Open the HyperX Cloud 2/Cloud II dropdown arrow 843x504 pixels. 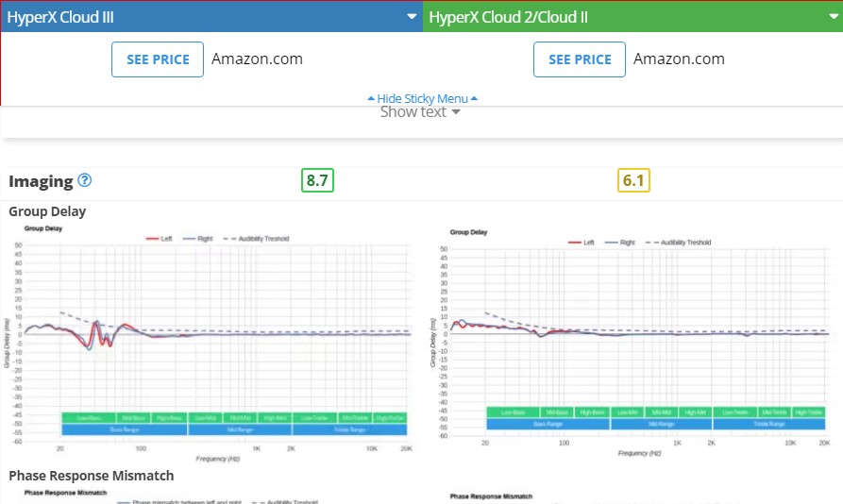click(x=834, y=17)
